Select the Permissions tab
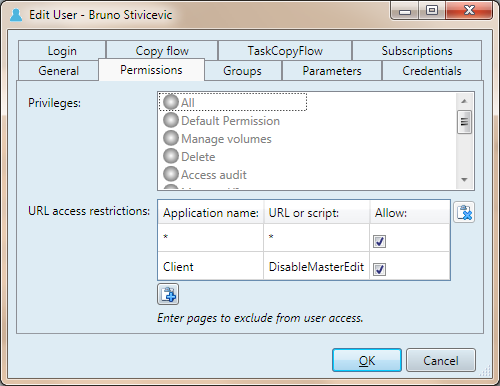 coord(151,70)
